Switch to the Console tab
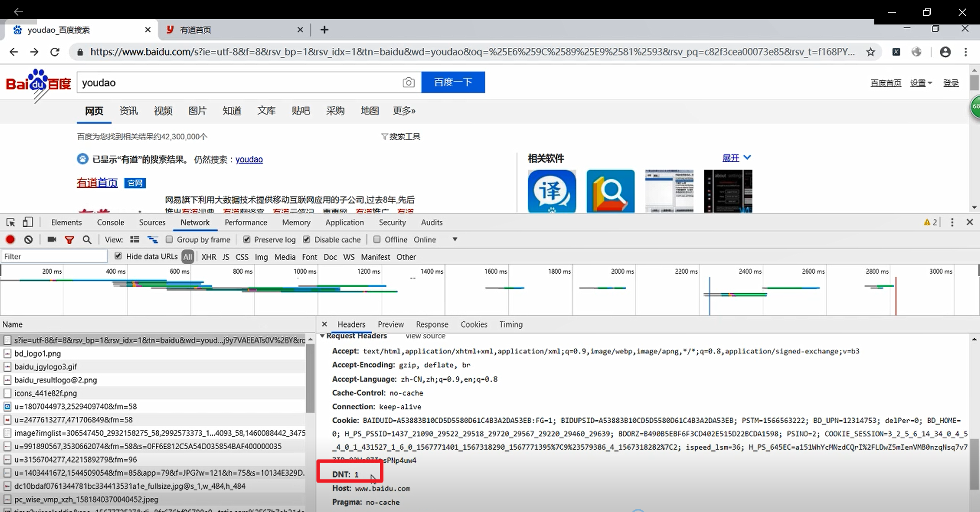980x512 pixels. 110,222
